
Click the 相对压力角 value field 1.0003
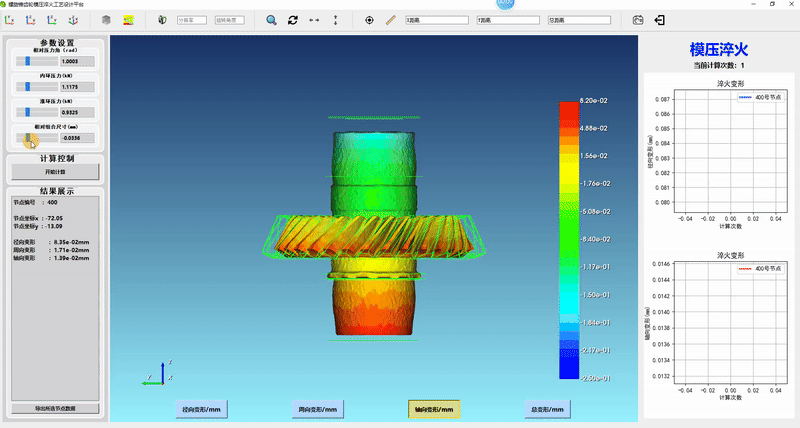point(77,61)
